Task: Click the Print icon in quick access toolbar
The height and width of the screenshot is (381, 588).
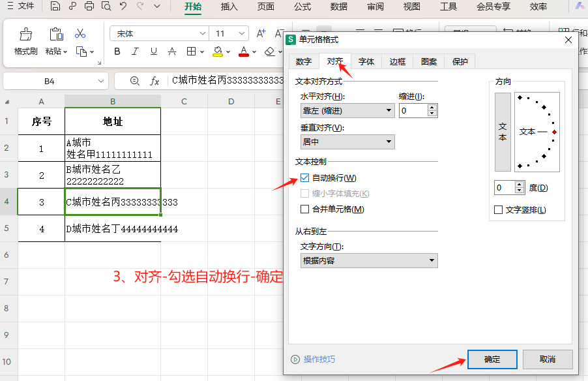Action: point(89,6)
